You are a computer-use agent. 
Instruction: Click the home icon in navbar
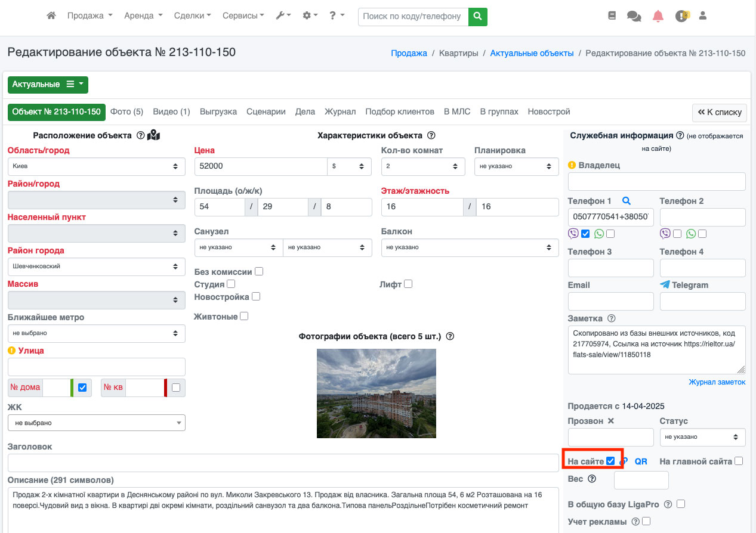51,16
